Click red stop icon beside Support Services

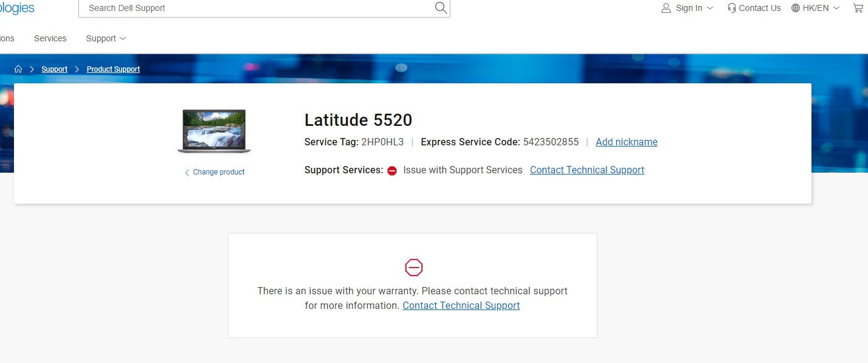392,171
